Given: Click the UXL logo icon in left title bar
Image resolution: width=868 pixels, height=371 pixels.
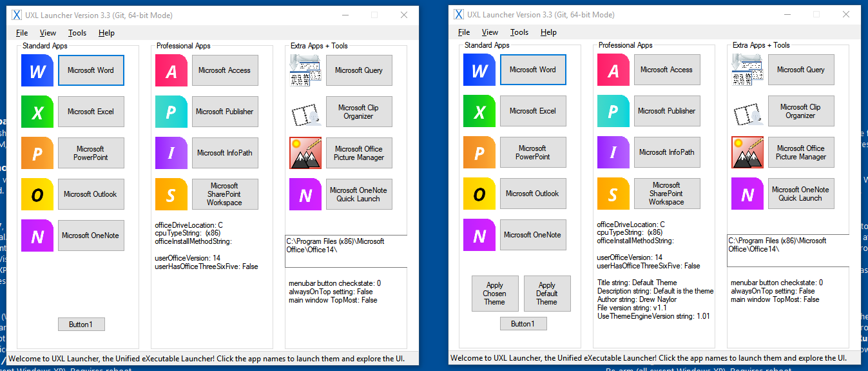Looking at the screenshot, I should [17, 15].
